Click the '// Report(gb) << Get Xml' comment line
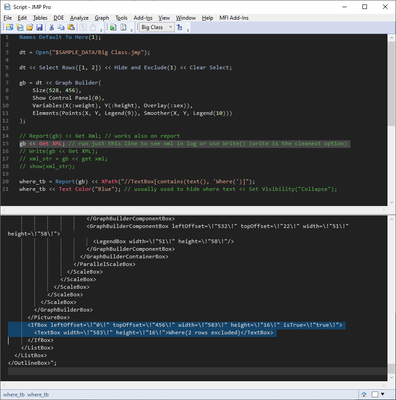The image size is (396, 400). coord(99,136)
